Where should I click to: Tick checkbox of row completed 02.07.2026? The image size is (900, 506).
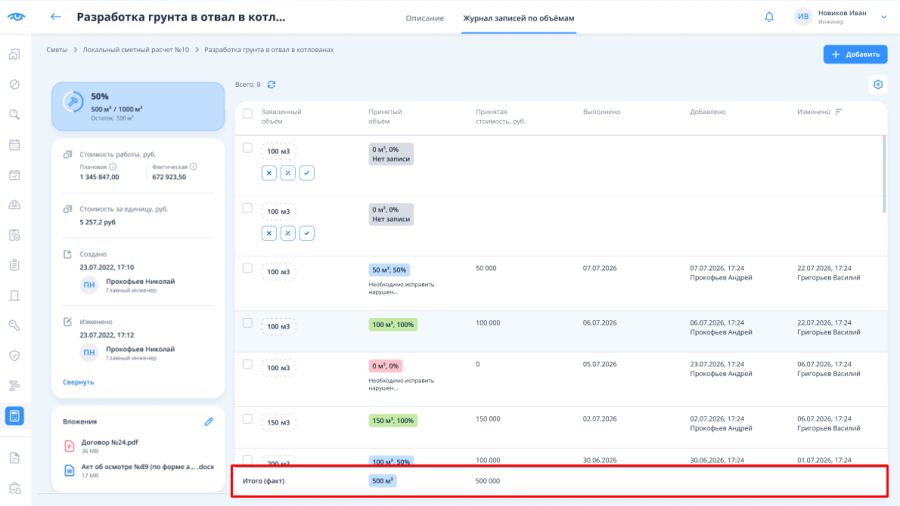247,419
